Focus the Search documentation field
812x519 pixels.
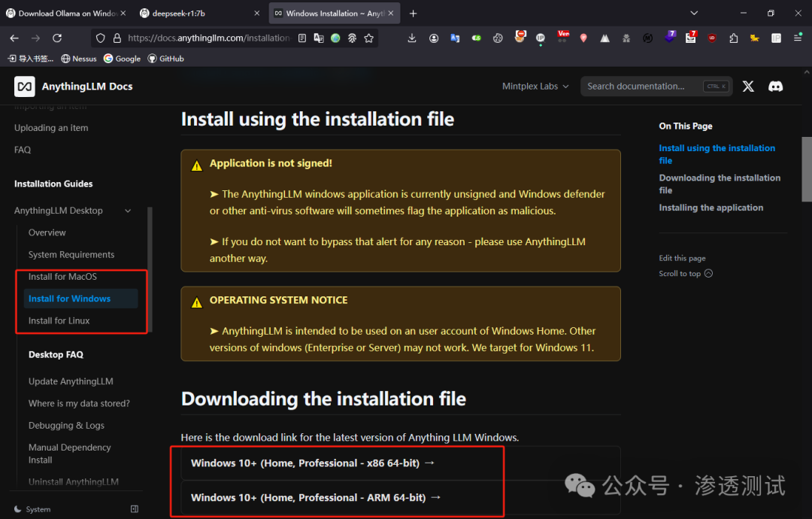click(x=656, y=86)
